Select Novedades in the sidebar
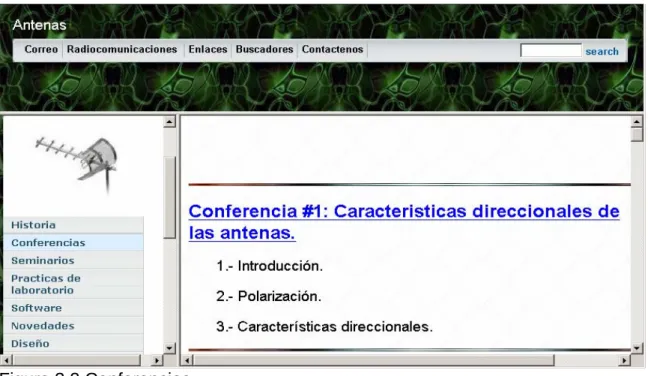648x376 pixels. [74, 326]
